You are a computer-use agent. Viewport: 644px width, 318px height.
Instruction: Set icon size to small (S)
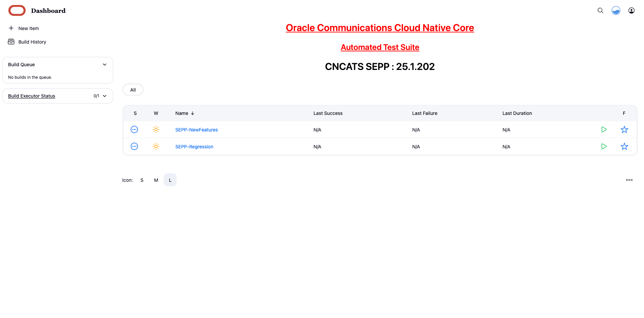[x=142, y=180]
